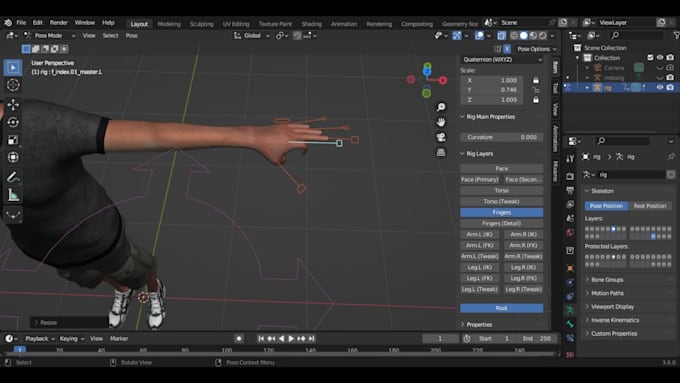Toggle Root rig layer
680x383 pixels.
pyautogui.click(x=501, y=308)
